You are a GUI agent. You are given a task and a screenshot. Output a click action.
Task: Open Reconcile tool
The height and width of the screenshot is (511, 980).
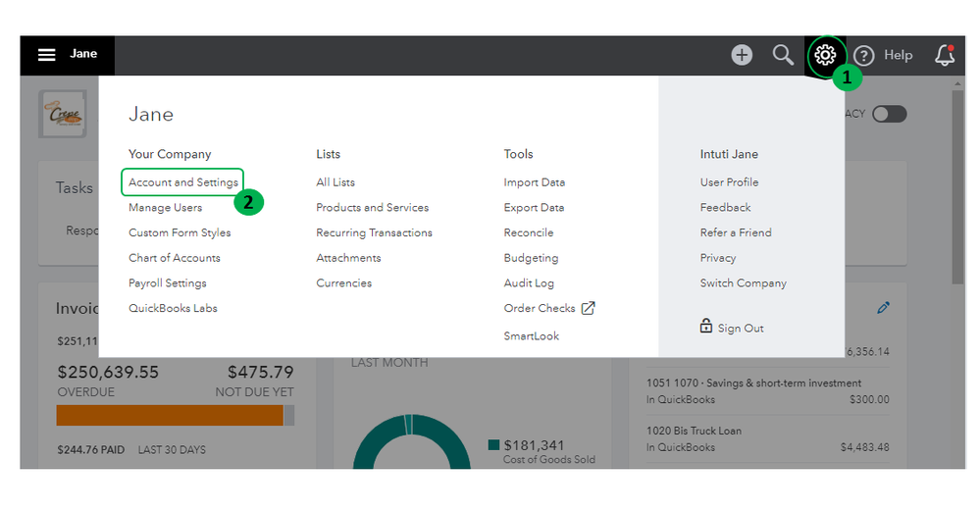pyautogui.click(x=529, y=232)
